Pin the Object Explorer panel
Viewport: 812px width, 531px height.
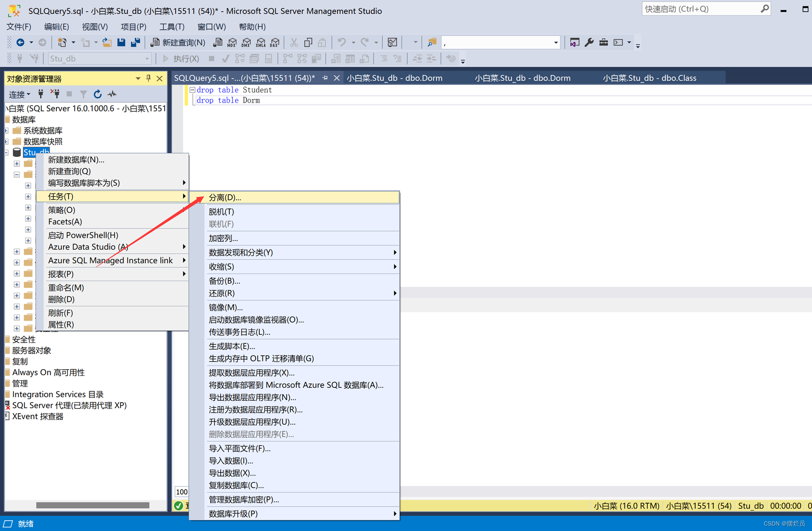pos(149,78)
